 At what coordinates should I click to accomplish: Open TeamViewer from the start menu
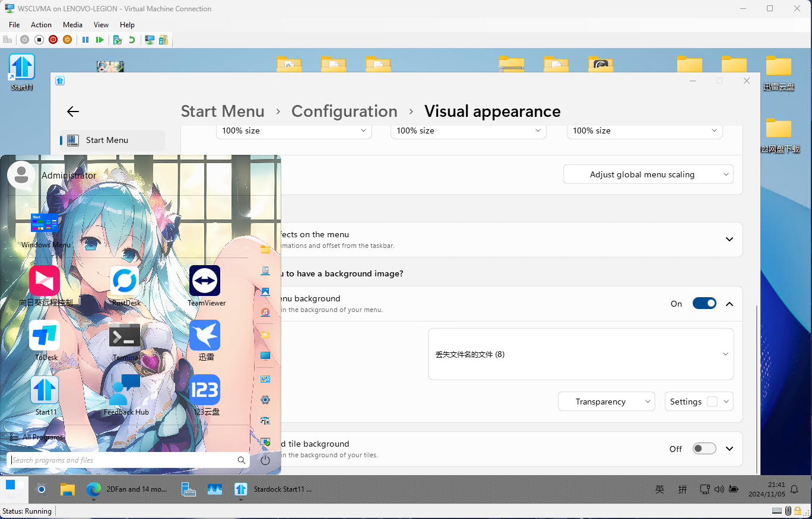205,281
